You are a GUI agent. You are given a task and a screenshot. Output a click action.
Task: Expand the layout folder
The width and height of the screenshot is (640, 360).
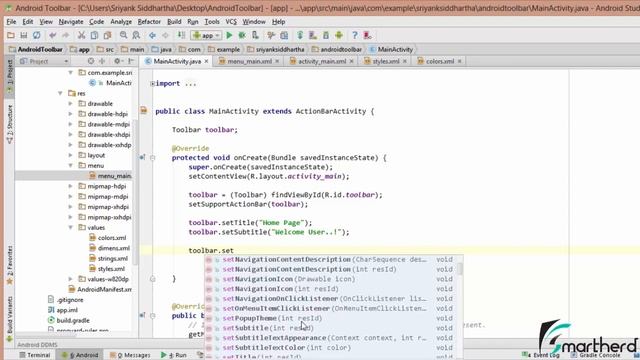click(x=71, y=155)
